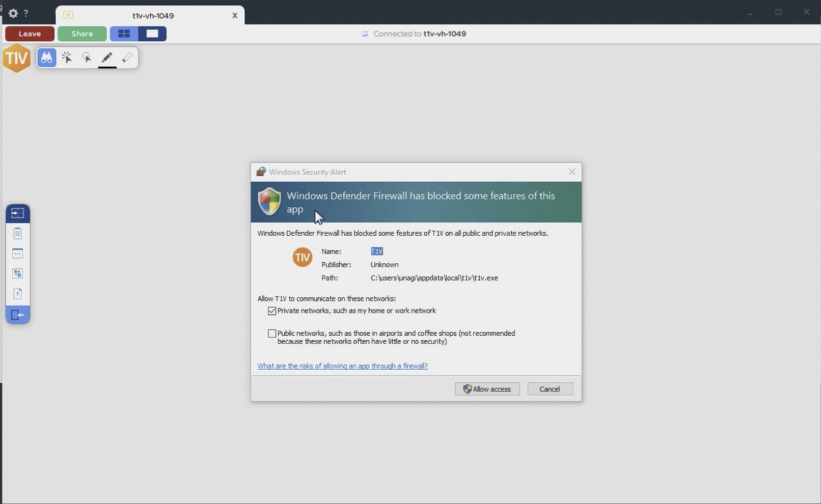Click the Connected to t1v-vh-1049 status
Image resolution: width=821 pixels, height=504 pixels.
click(x=414, y=34)
